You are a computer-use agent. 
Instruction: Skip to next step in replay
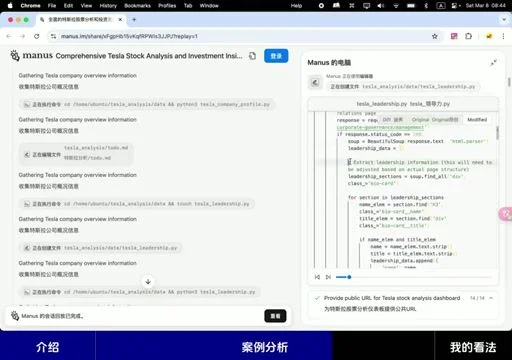coord(328,277)
